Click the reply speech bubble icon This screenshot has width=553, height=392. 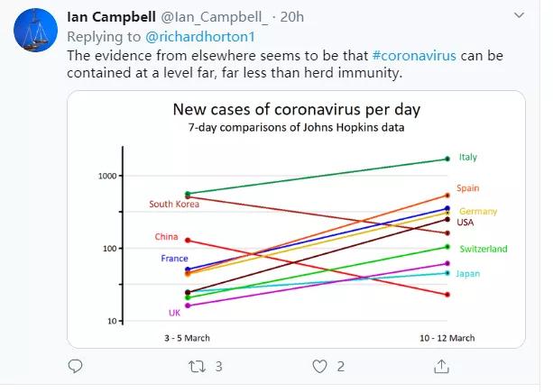click(x=76, y=367)
